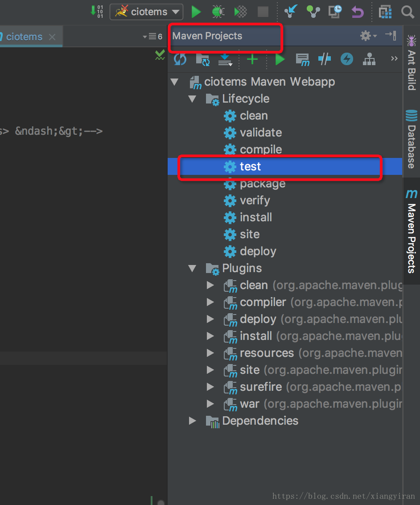The height and width of the screenshot is (505, 420).
Task: Collapse the ciotems Maven Webapp node
Action: (x=175, y=82)
